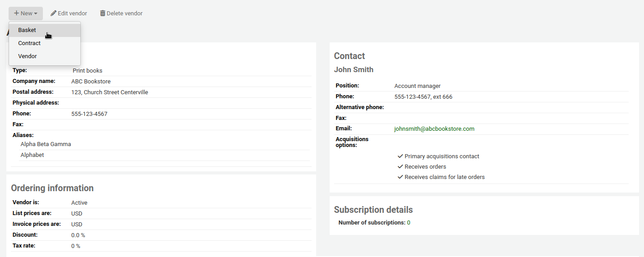The height and width of the screenshot is (257, 644).
Task: Click the ABC Bookstore company name value
Action: (x=91, y=82)
